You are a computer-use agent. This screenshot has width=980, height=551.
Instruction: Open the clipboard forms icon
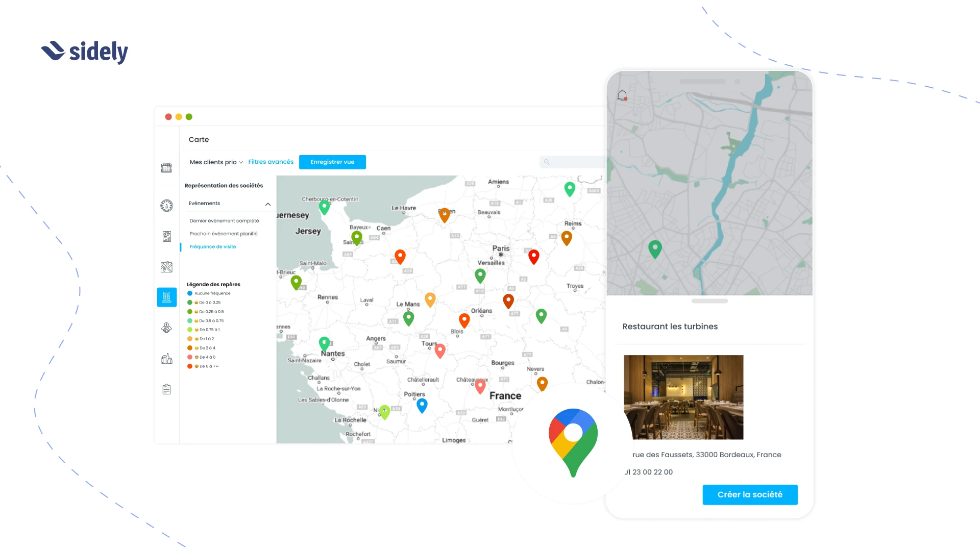tap(166, 389)
